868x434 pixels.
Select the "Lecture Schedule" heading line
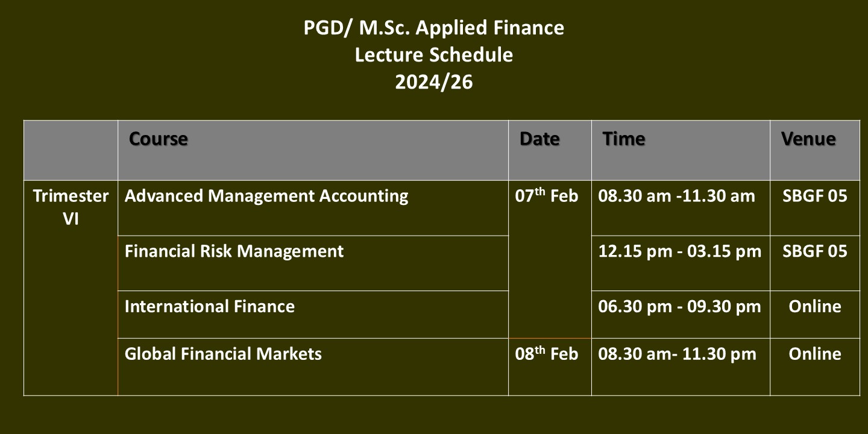[433, 55]
